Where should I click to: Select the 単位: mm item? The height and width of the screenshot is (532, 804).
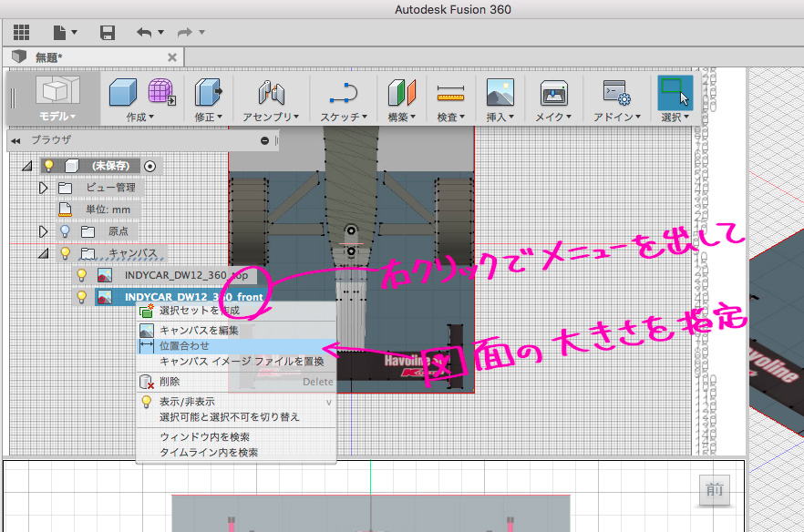108,210
